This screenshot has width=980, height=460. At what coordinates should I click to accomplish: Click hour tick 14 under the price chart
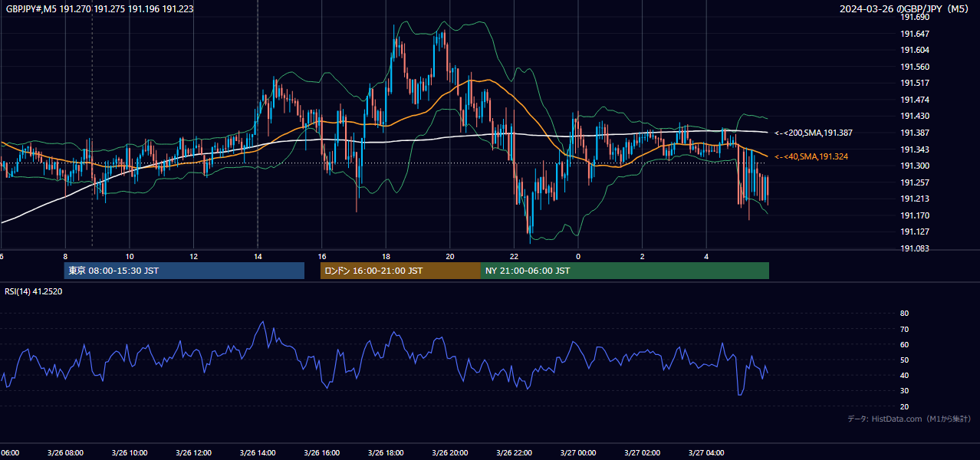pos(258,257)
